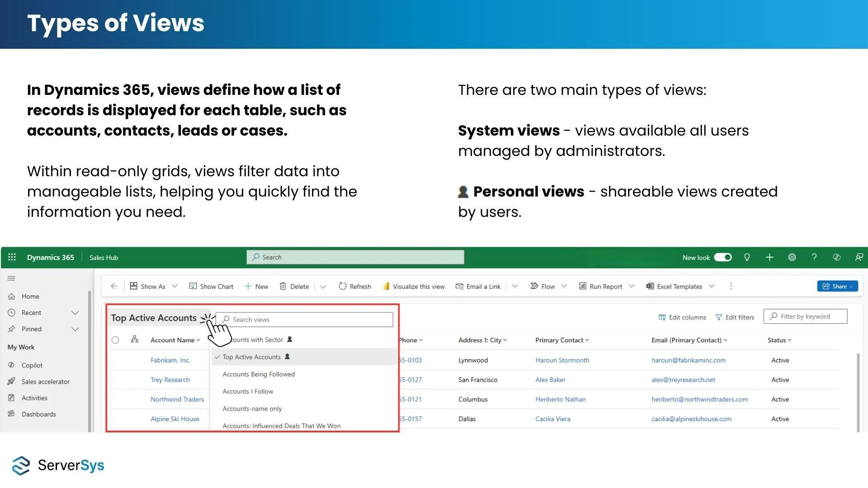Click the Dashboards icon in sidebar
The width and height of the screenshot is (868, 488).
point(12,414)
